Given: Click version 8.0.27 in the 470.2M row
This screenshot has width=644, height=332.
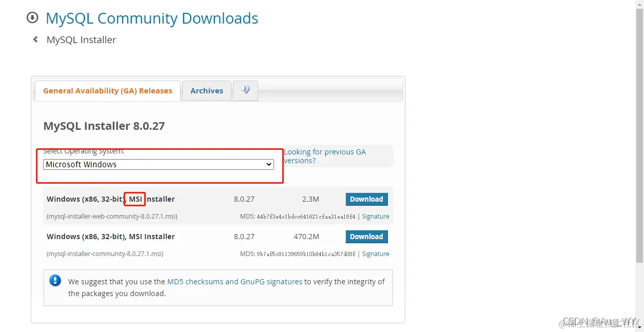Looking at the screenshot, I should 244,237.
